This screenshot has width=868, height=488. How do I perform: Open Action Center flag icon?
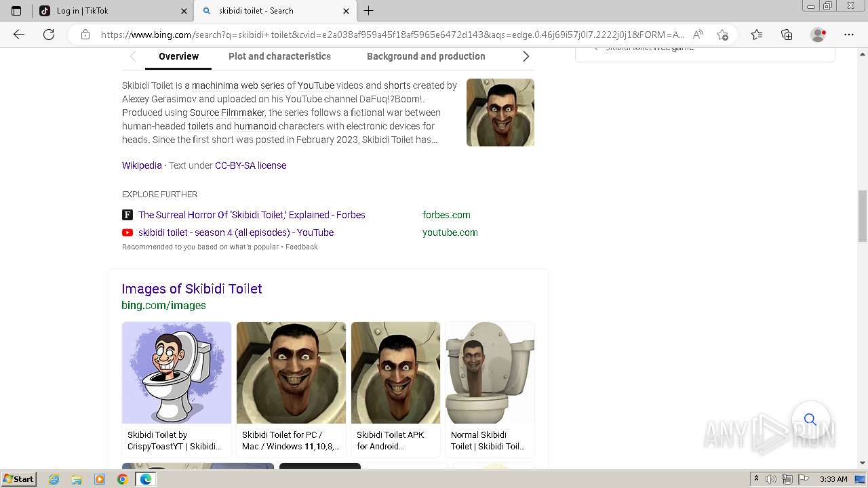[x=803, y=479]
